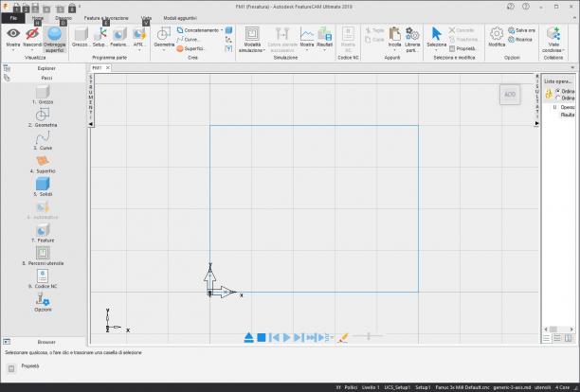
Task: Close the FM1 document tab
Action: (108, 68)
